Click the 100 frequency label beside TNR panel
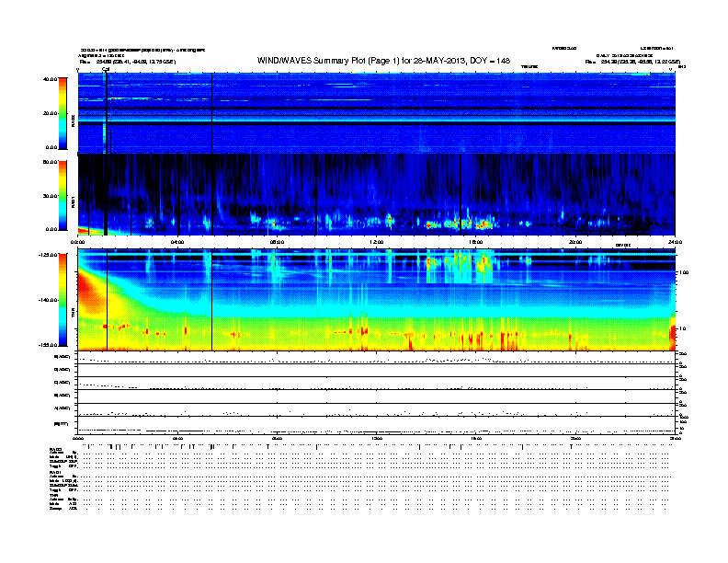 [684, 272]
